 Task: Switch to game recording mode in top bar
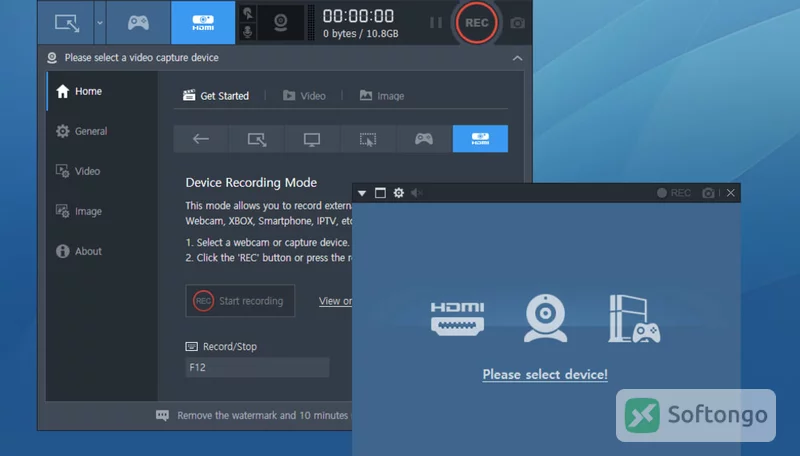coord(138,23)
